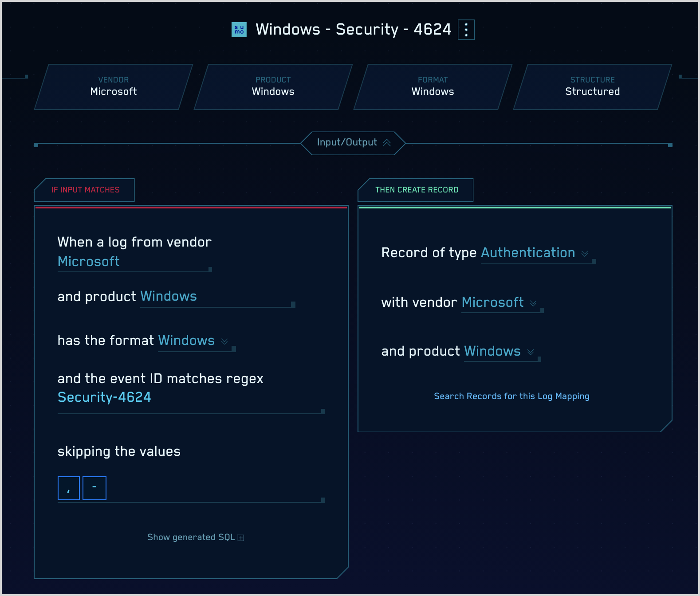The width and height of the screenshot is (700, 596).
Task: Select the Product Windows tile
Action: click(273, 86)
